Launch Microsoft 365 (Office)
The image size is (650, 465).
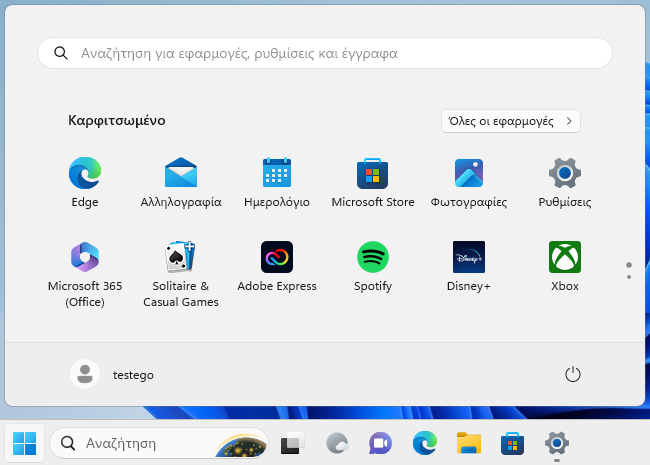pos(85,274)
